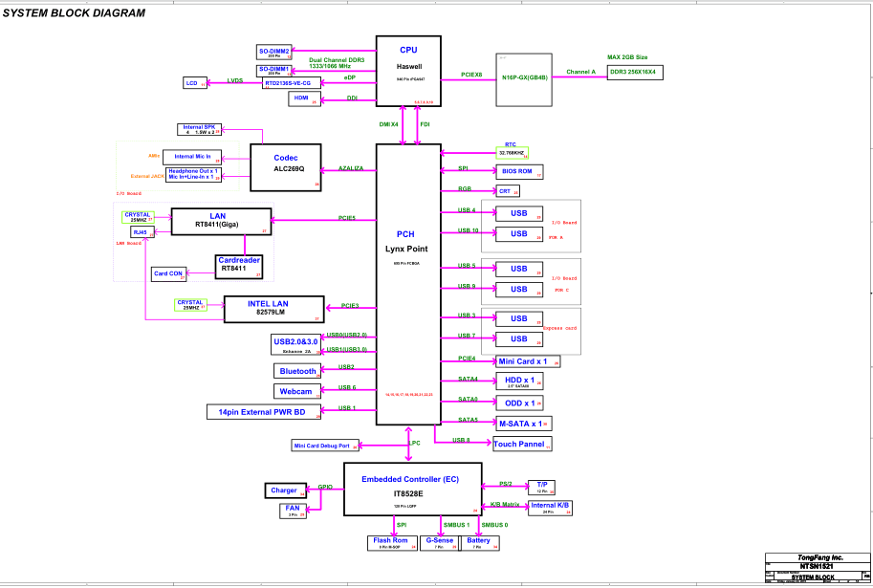Image resolution: width=873 pixels, height=588 pixels.
Task: Click the AZALIA bus label
Action: coord(351,168)
